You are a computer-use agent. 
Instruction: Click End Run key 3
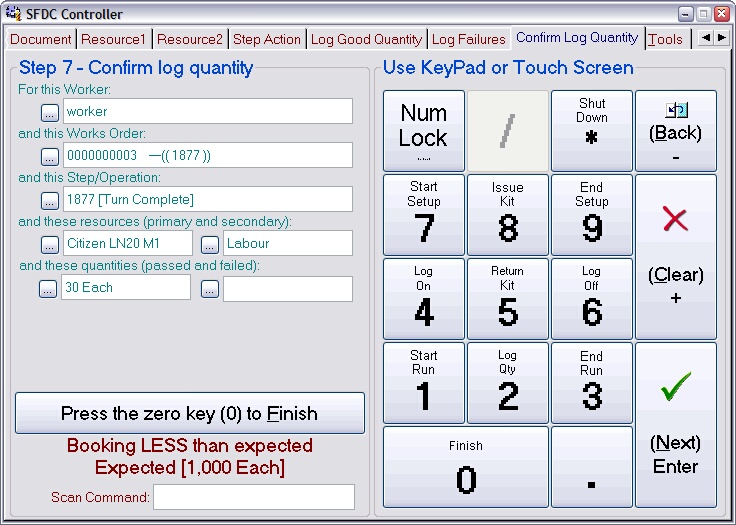tap(592, 383)
